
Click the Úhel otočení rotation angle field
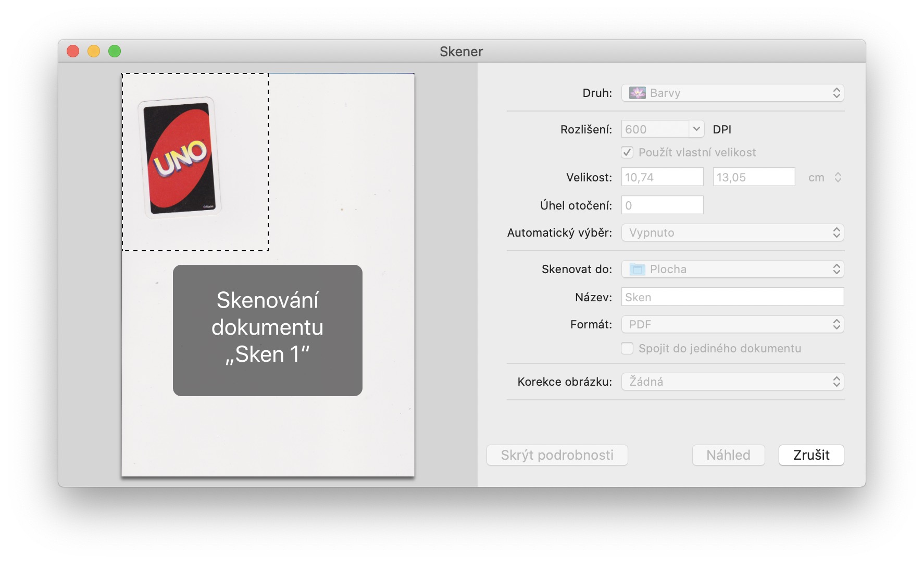coord(662,205)
